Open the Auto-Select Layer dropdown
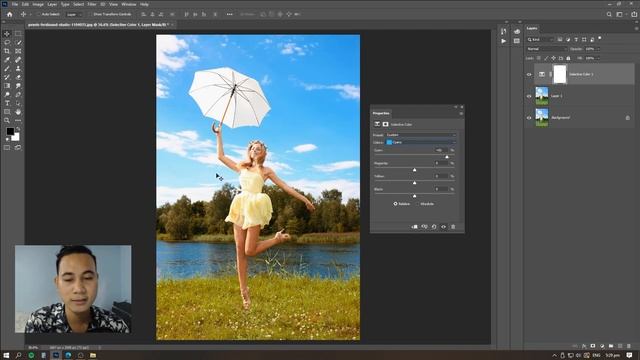The image size is (640, 360). click(x=74, y=14)
